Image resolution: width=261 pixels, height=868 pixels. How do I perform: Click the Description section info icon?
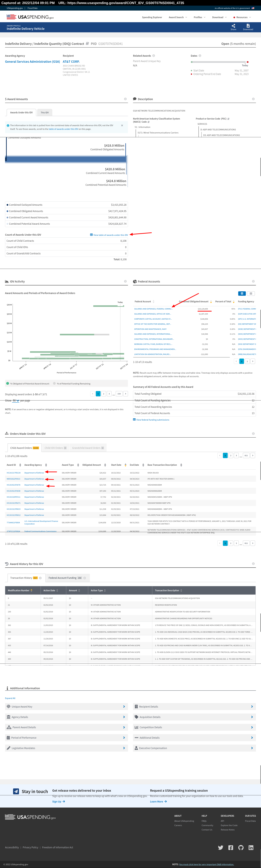(x=253, y=99)
